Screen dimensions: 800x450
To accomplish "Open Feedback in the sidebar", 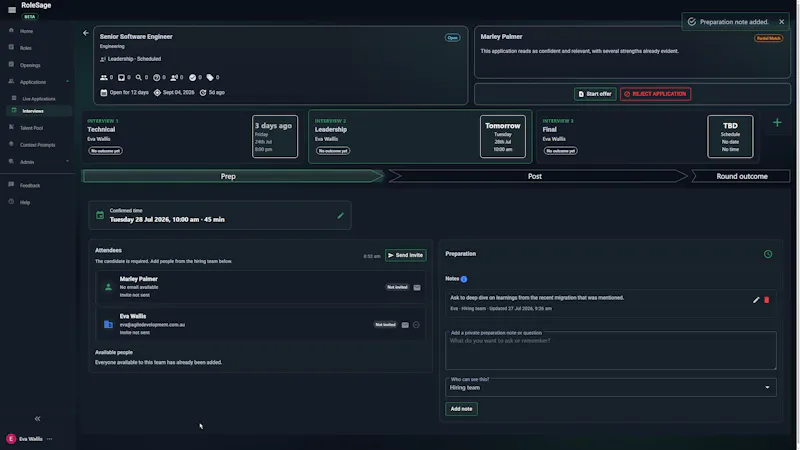I will (x=30, y=185).
